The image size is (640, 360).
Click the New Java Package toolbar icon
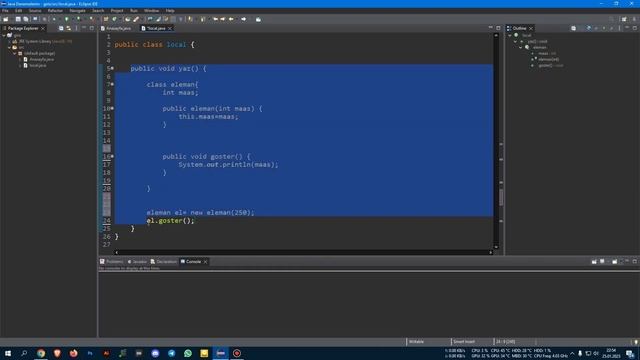coord(106,19)
